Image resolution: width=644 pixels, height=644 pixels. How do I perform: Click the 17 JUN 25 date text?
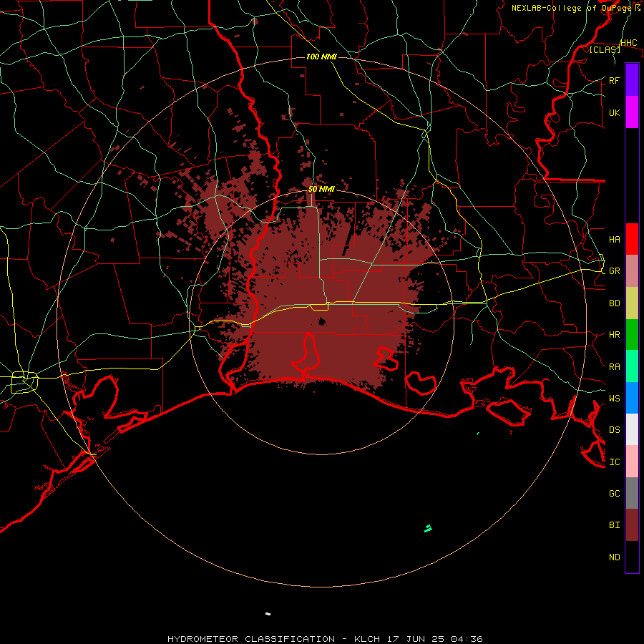(416, 639)
